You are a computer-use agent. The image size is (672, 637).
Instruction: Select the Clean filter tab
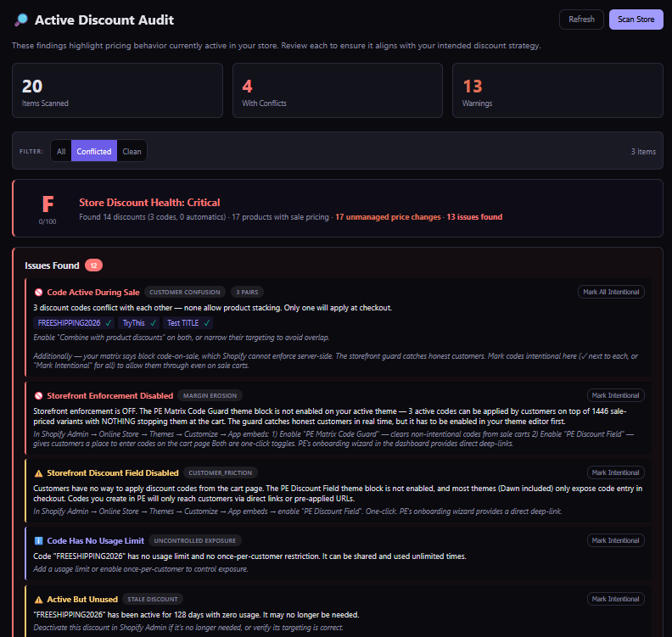tap(132, 151)
